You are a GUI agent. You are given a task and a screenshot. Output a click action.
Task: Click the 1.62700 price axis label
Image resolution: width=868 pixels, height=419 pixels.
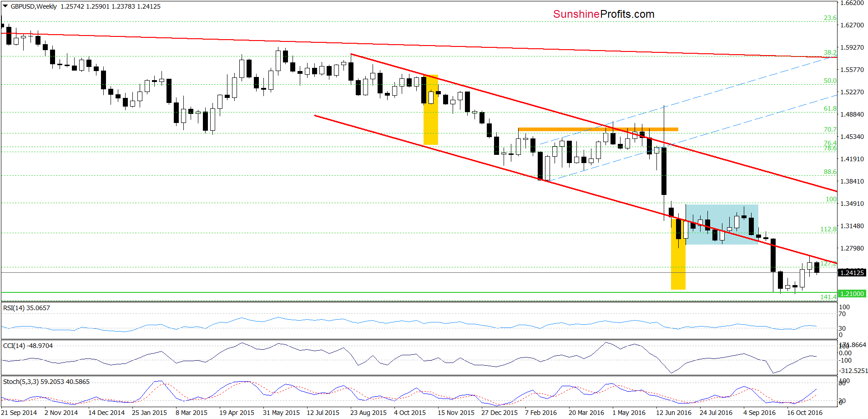point(852,25)
